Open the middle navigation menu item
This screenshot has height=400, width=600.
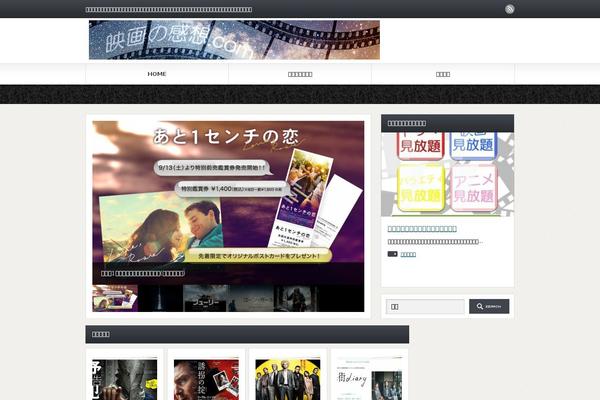tap(300, 74)
